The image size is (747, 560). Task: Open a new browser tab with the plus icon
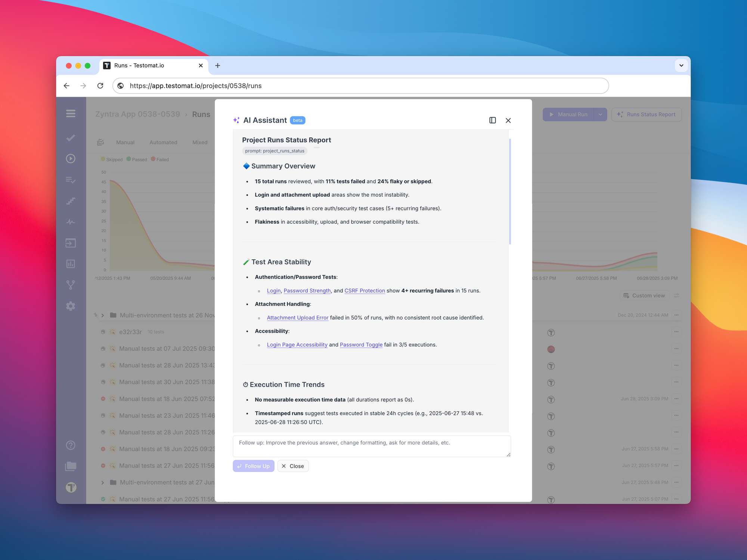218,66
